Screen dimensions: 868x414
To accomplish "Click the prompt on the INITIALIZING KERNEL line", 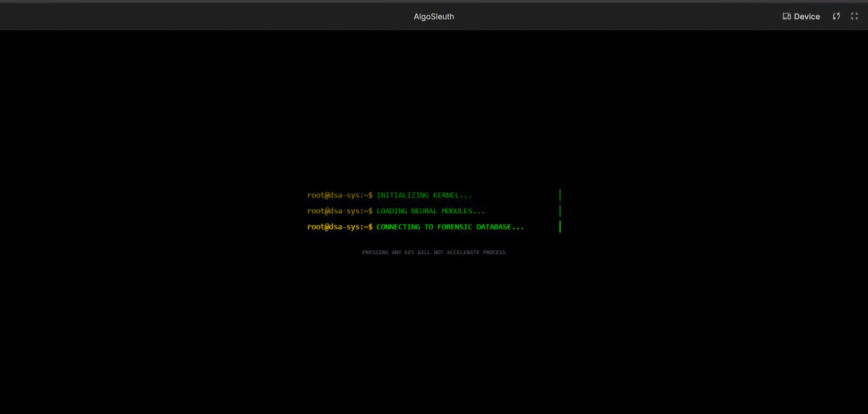I will point(340,195).
